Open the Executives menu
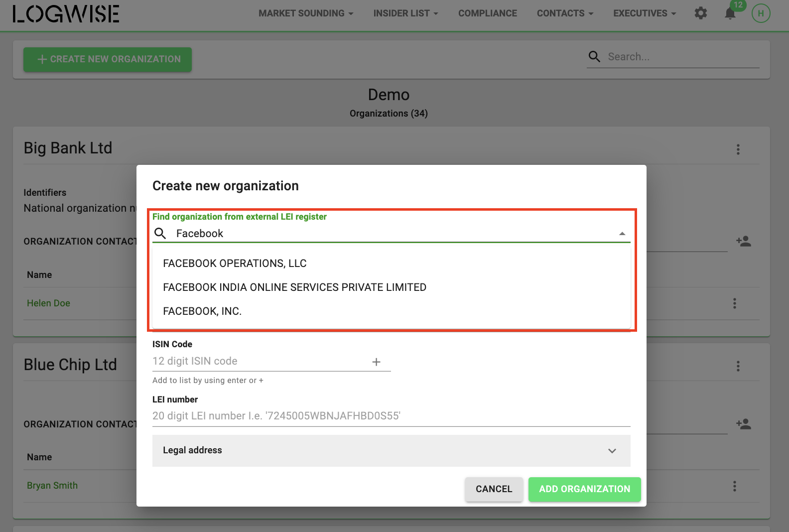This screenshot has height=532, width=789. 645,13
